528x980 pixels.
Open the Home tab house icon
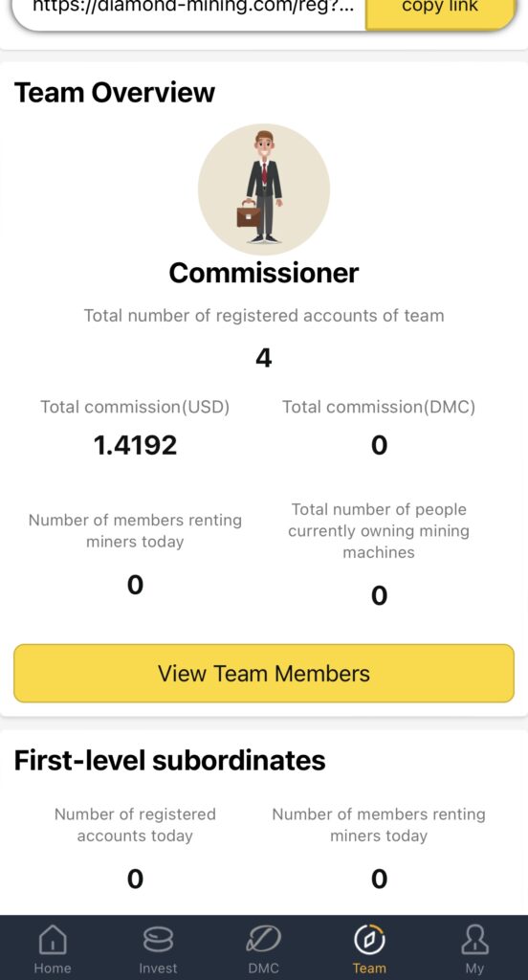pyautogui.click(x=53, y=940)
